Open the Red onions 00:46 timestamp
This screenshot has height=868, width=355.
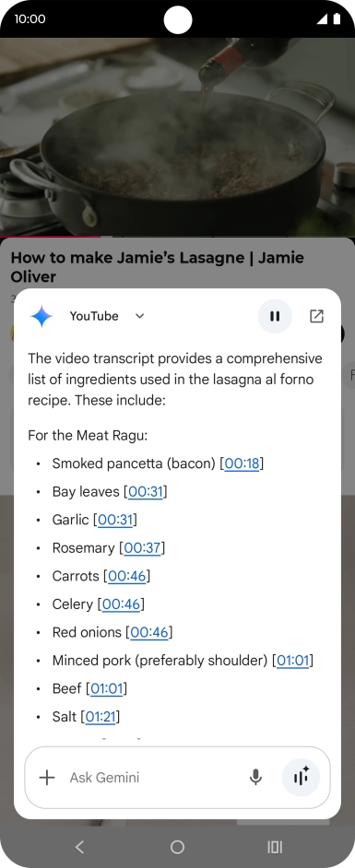click(149, 633)
